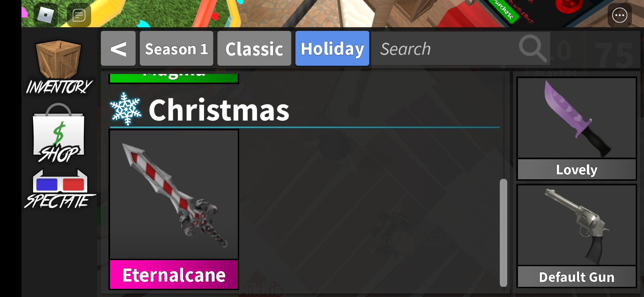Select the Eternalcane knife image
The height and width of the screenshot is (297, 644).
tap(174, 195)
